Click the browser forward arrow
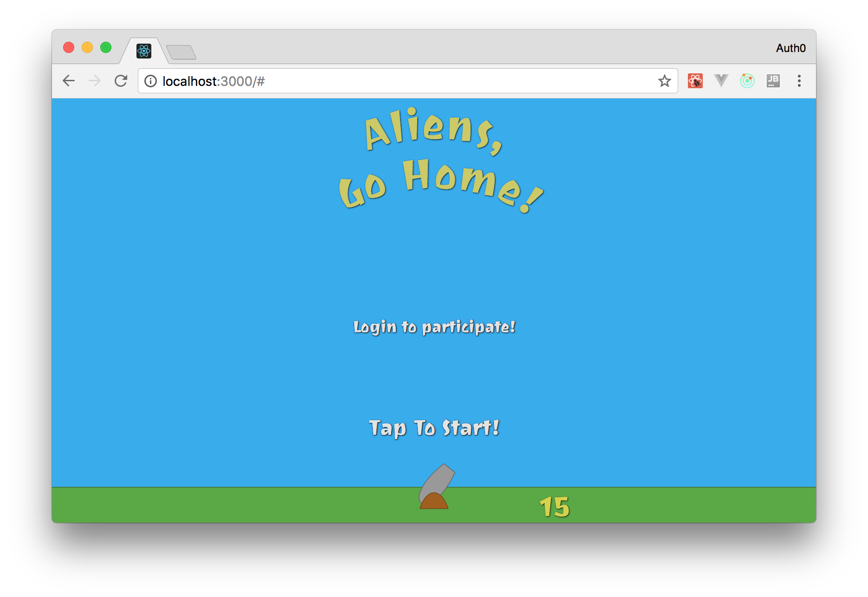This screenshot has height=597, width=868. (95, 81)
